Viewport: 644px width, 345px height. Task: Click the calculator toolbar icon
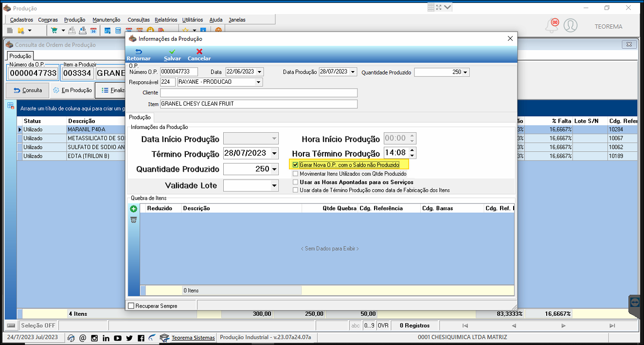(118, 30)
